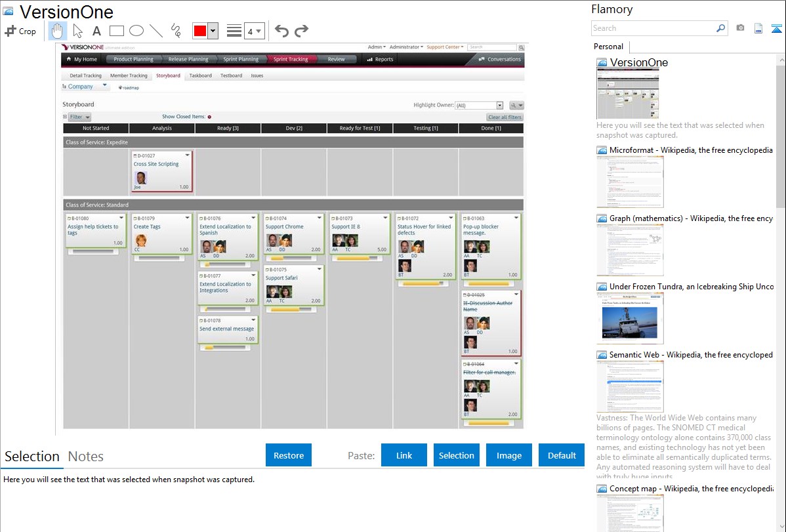Open the Personal tab

click(x=609, y=47)
